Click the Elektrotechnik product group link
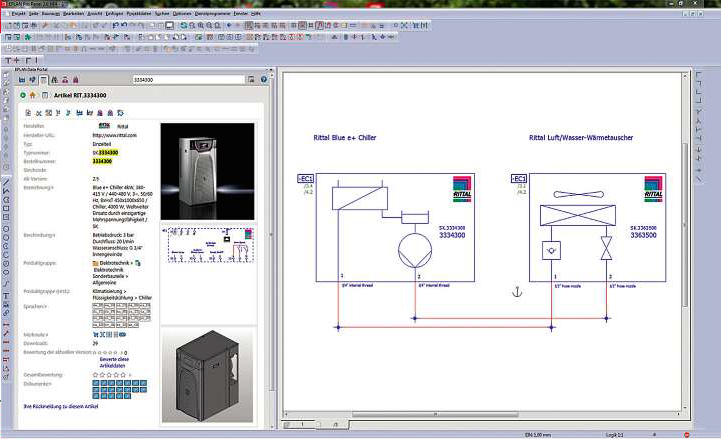The height and width of the screenshot is (439, 721). pos(114,263)
